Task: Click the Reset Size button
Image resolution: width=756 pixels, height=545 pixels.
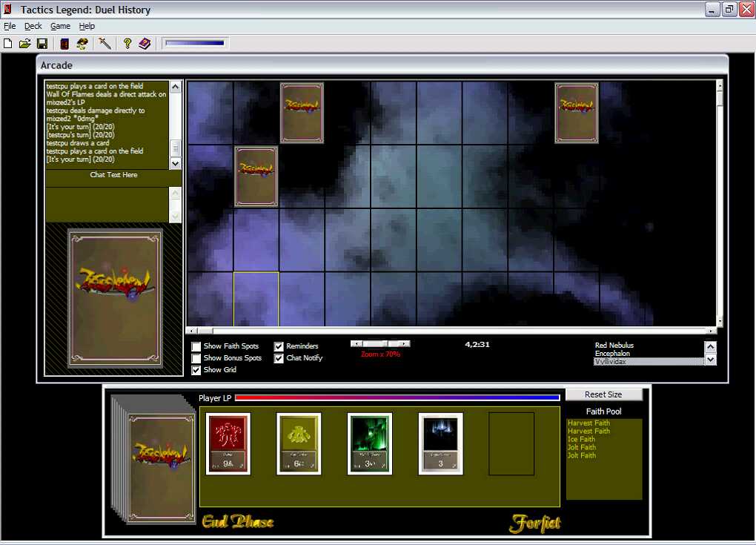Action: [603, 394]
